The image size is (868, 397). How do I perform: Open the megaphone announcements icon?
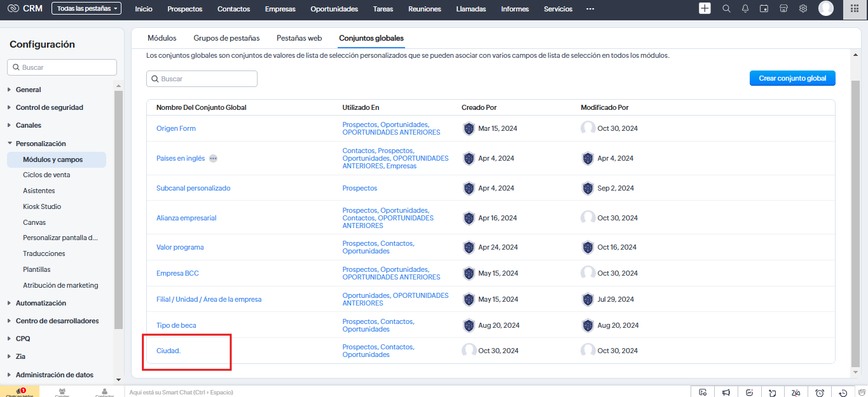click(x=726, y=392)
